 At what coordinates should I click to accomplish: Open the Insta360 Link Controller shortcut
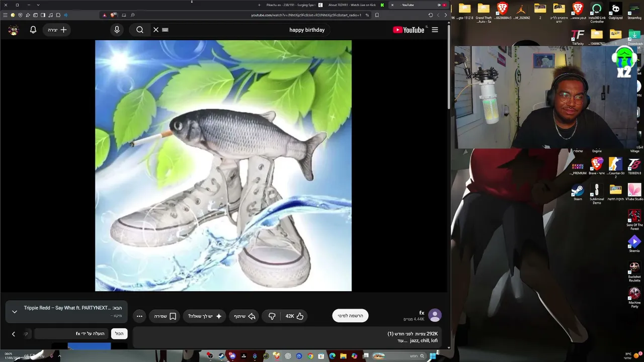tap(597, 13)
